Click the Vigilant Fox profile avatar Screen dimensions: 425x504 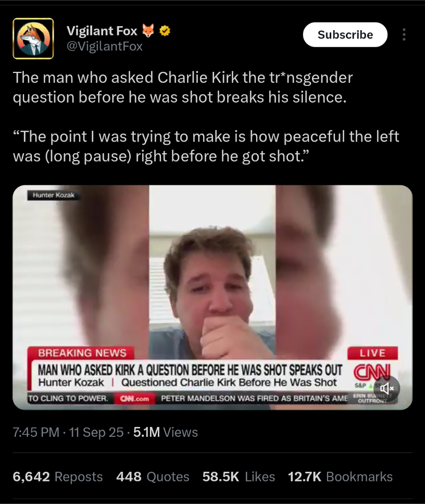tap(33, 39)
